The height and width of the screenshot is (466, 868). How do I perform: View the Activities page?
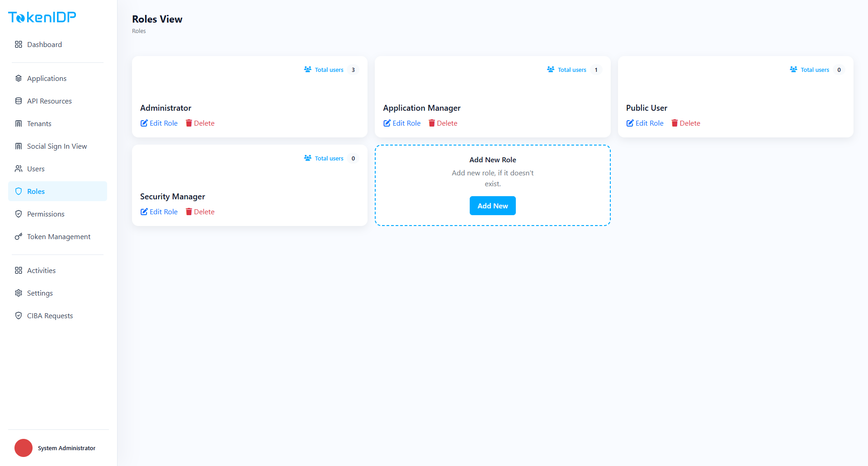tap(57, 270)
